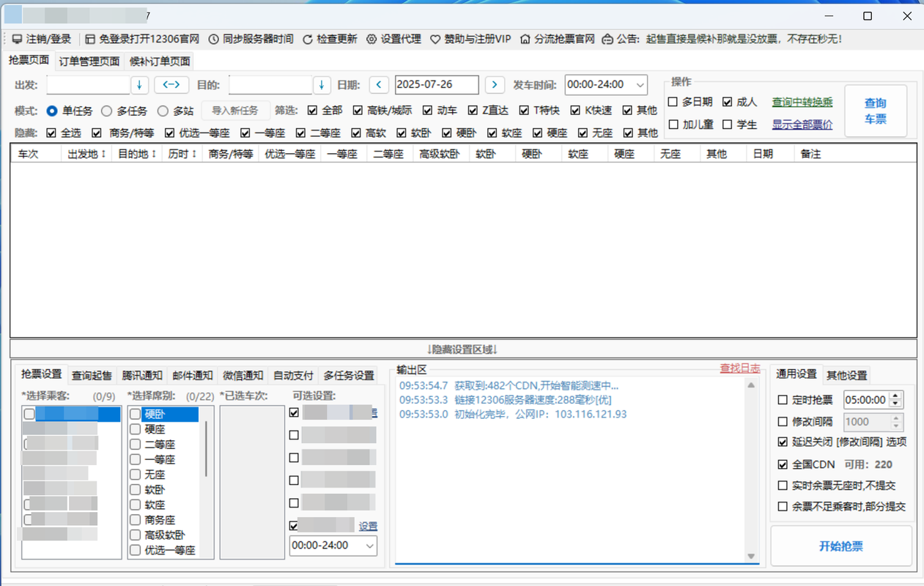This screenshot has height=586, width=924.
Task: Toggle 加儿童 checkbox
Action: coord(673,125)
